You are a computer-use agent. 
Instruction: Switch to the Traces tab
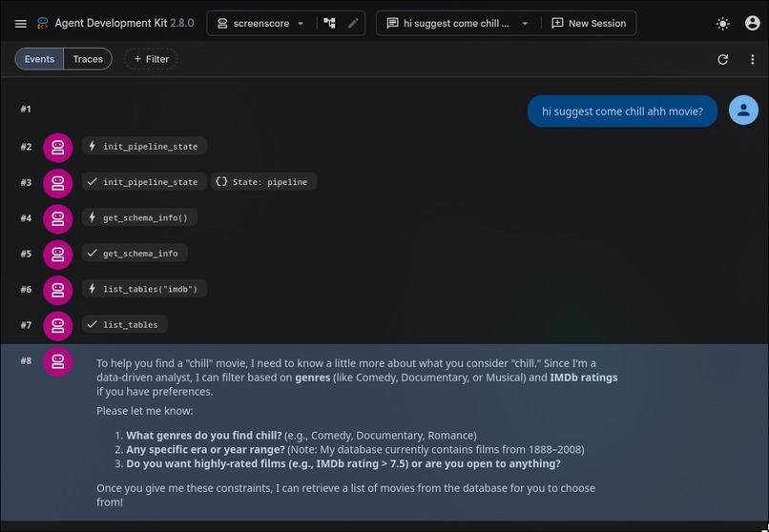[x=88, y=59]
